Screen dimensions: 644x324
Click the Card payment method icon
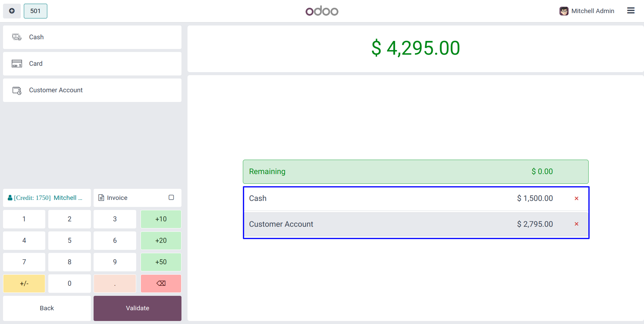pyautogui.click(x=17, y=63)
